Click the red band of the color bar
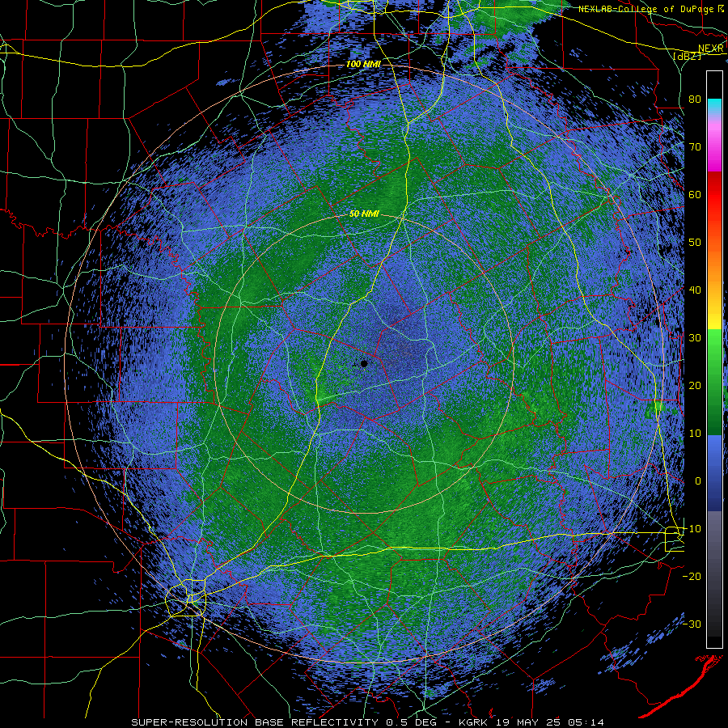Viewport: 728px width, 728px height. coord(714,195)
